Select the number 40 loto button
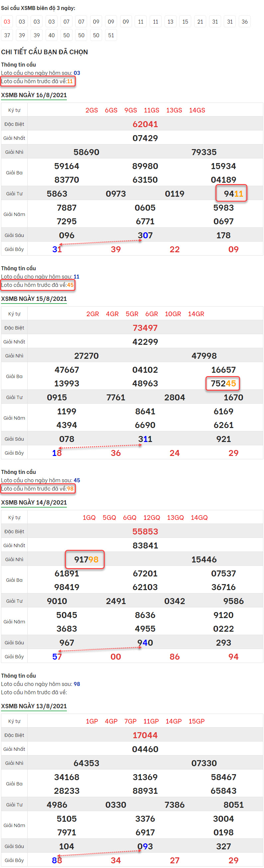264x868 pixels. click(x=52, y=35)
